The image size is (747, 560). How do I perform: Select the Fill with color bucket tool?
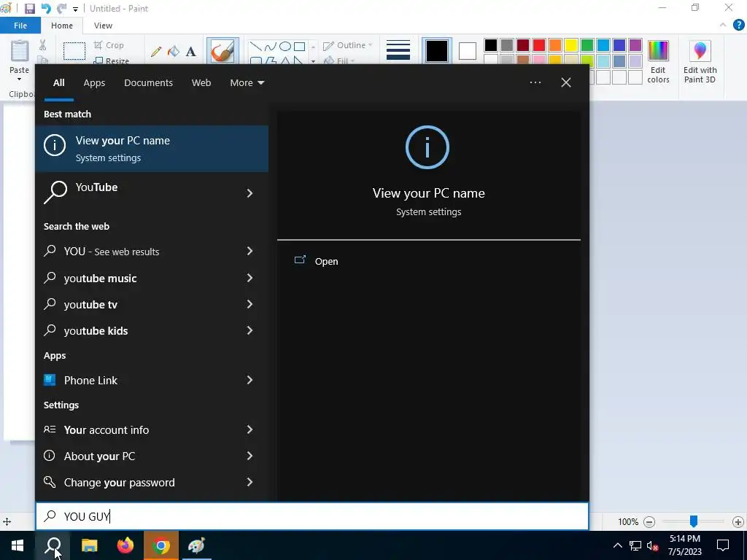174,52
